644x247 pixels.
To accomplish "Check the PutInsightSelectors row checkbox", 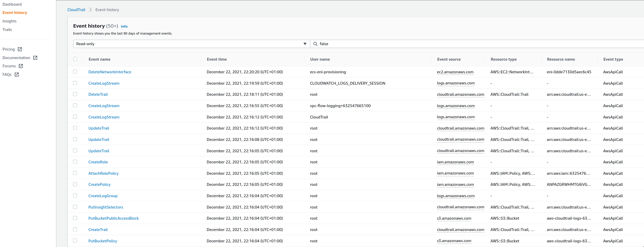I will point(75,207).
